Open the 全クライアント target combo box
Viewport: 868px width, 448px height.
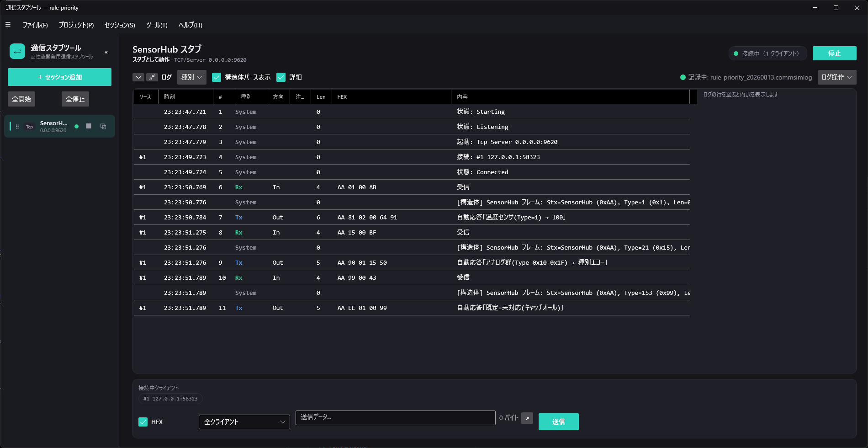point(244,422)
